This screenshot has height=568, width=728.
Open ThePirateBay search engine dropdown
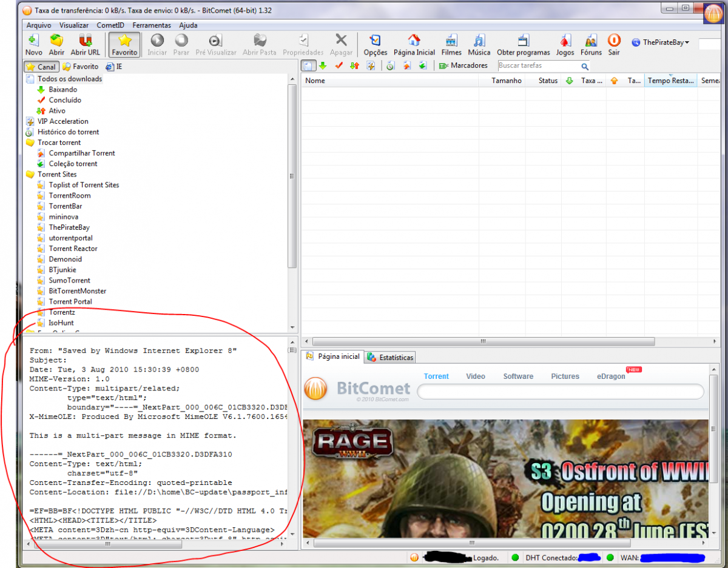(x=661, y=42)
